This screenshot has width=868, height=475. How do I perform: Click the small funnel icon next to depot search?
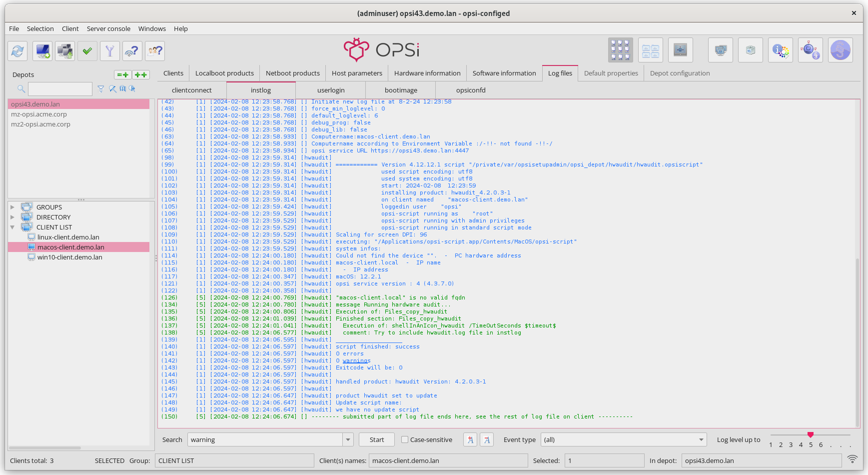point(101,88)
